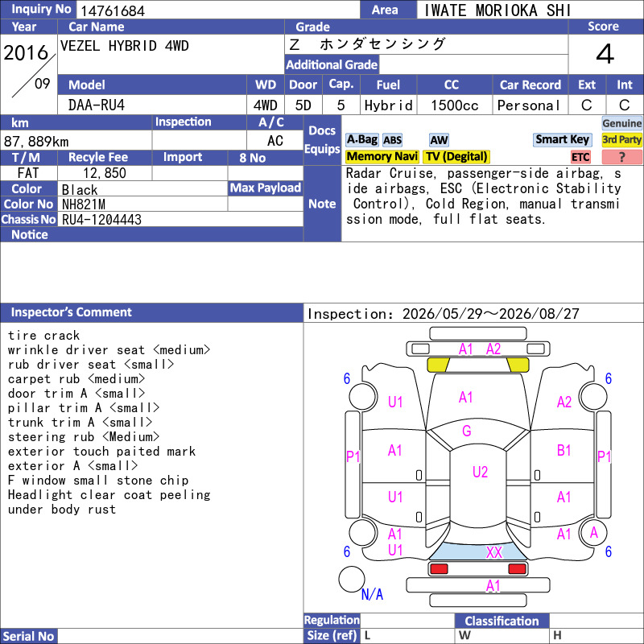The width and height of the screenshot is (644, 644).
Task: Click the TV (Degital) badge
Action: 456,156
